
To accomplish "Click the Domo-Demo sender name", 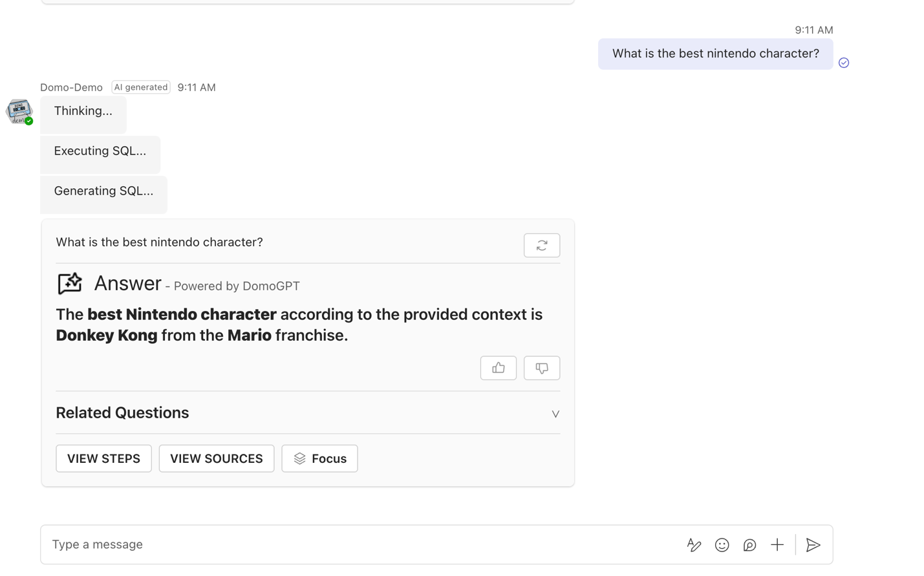I will point(71,87).
